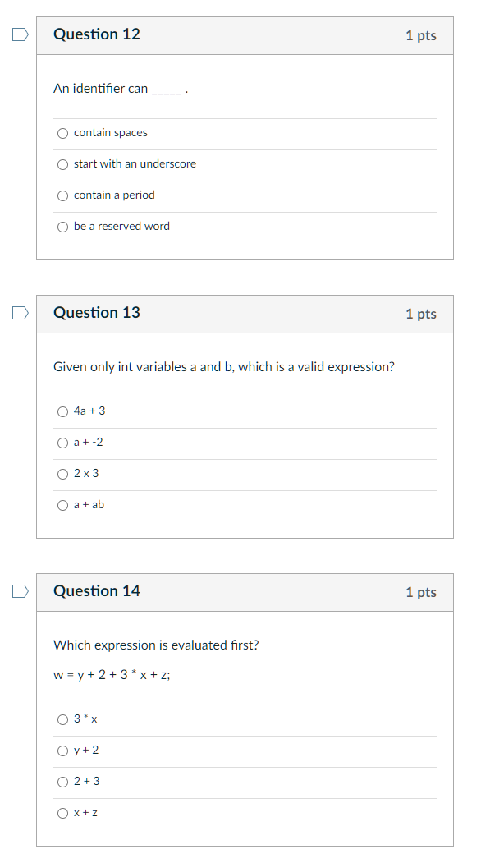This screenshot has width=504, height=854.
Task: Select the '2 + 3' answer
Action: pos(63,782)
